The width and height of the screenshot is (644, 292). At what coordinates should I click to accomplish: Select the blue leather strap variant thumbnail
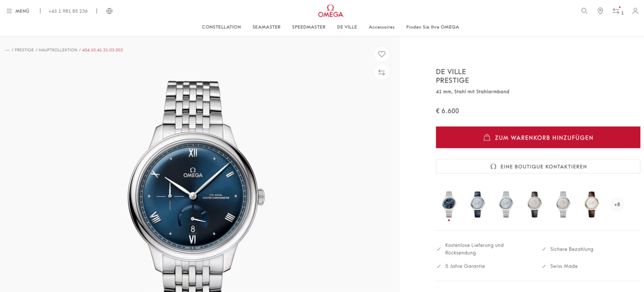tap(477, 204)
